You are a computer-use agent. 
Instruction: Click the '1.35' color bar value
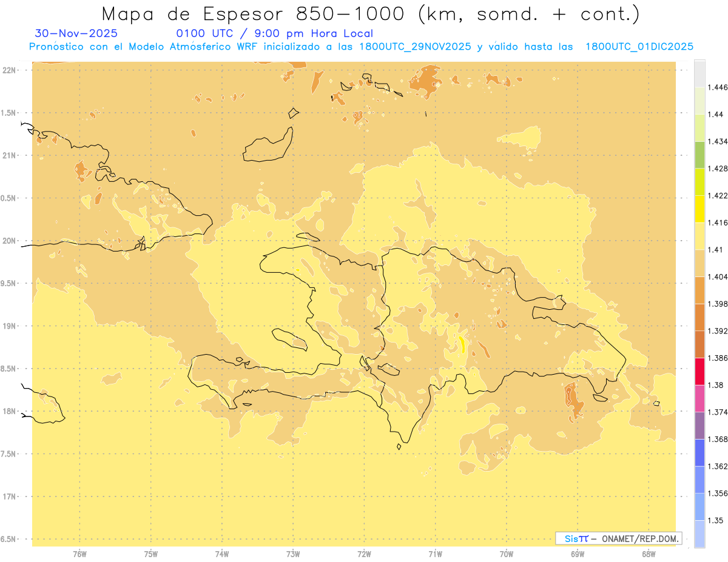715,520
